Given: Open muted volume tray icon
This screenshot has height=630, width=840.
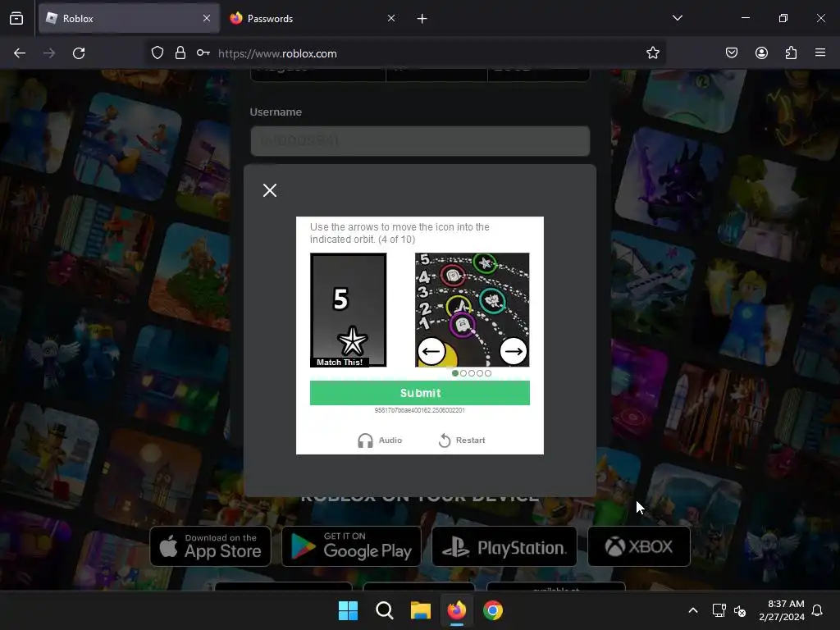Looking at the screenshot, I should click(x=740, y=610).
